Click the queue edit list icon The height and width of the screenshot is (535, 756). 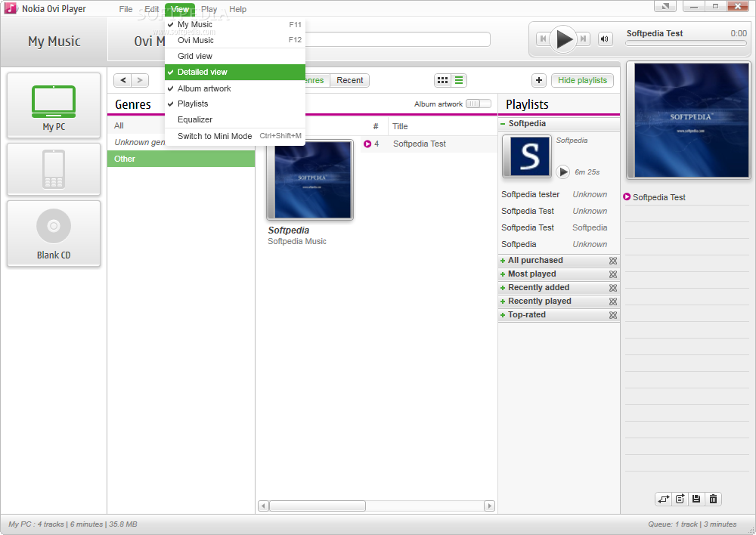[x=680, y=499]
